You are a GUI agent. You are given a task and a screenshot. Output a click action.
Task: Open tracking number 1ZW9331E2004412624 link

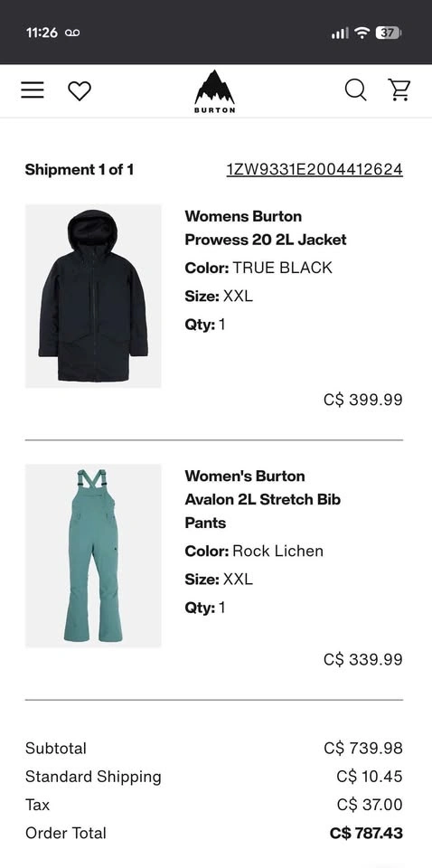(315, 169)
